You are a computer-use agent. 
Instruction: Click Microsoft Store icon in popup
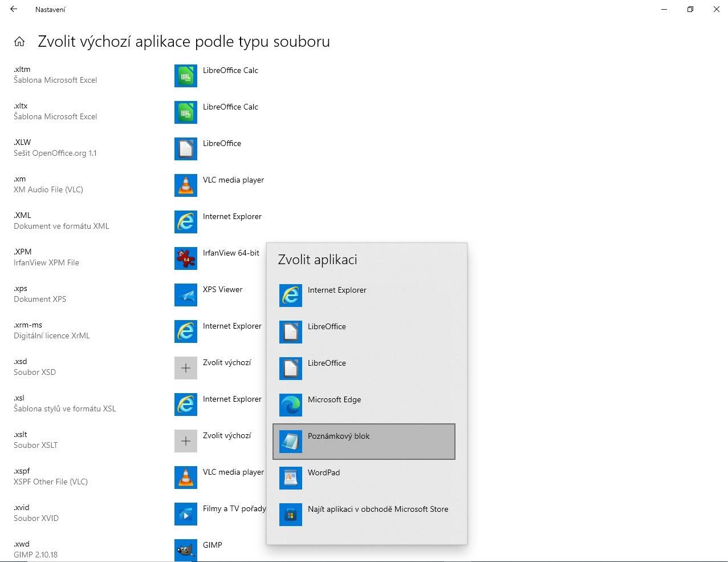291,515
